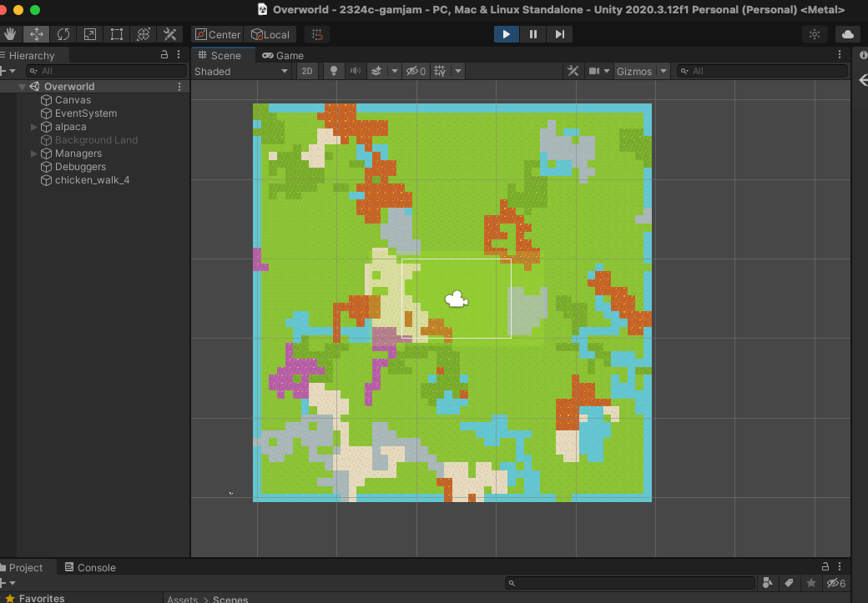Image resolution: width=868 pixels, height=603 pixels.
Task: Click the Local handle rotation button
Action: point(270,34)
